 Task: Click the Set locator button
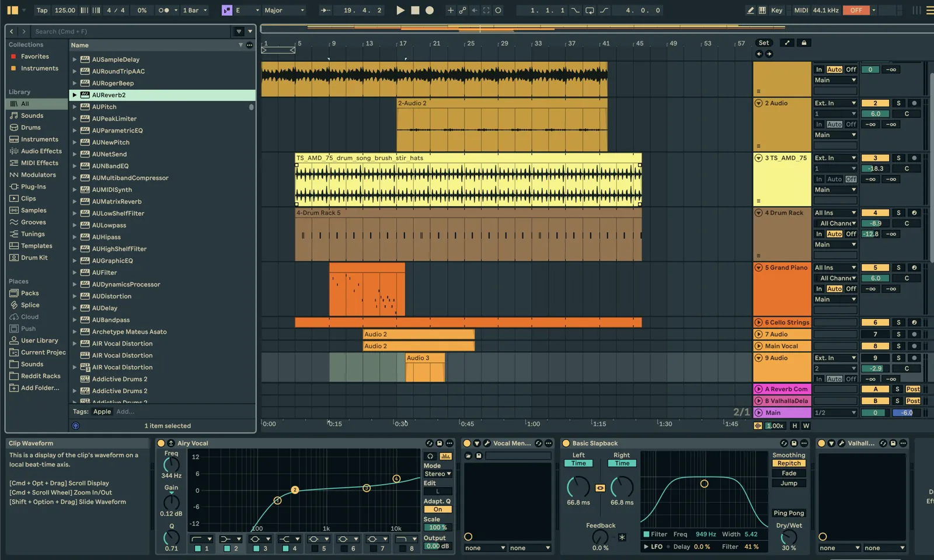(x=764, y=43)
